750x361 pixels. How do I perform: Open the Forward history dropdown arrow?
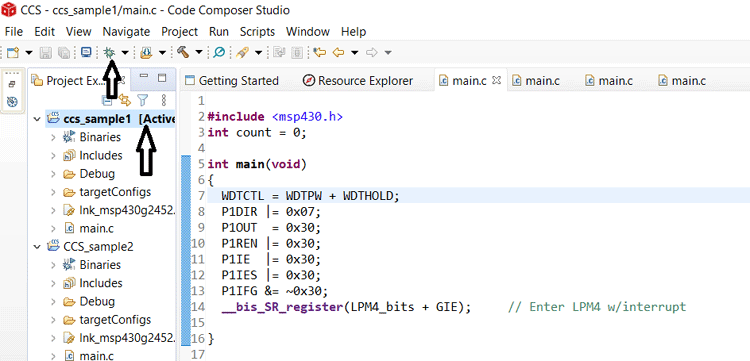pos(388,53)
